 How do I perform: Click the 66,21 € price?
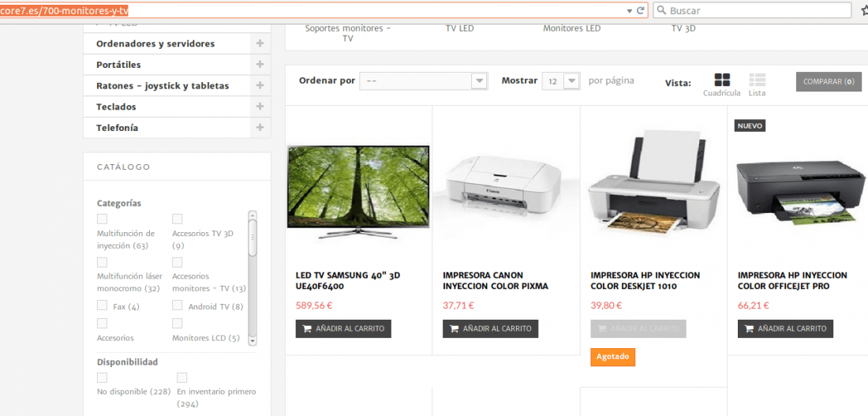(754, 305)
